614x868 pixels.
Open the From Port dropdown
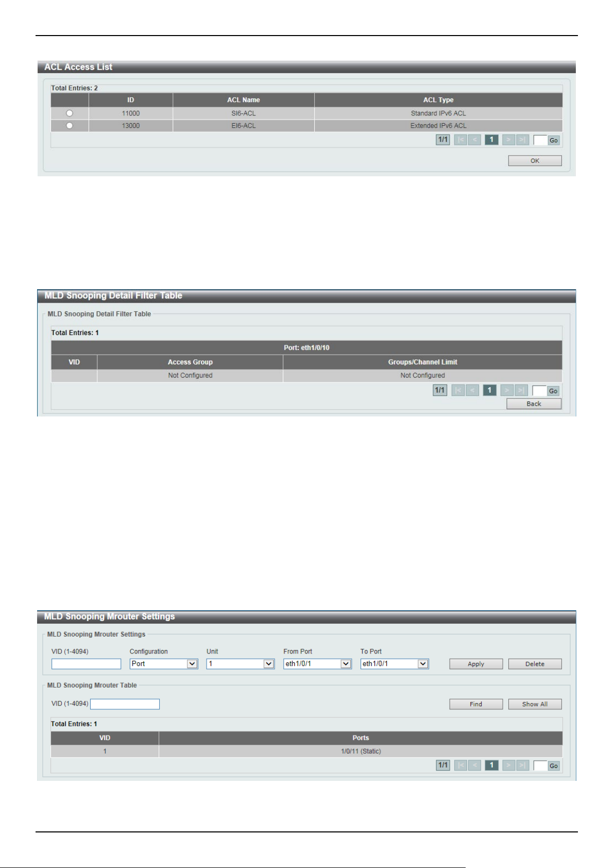pyautogui.click(x=317, y=664)
